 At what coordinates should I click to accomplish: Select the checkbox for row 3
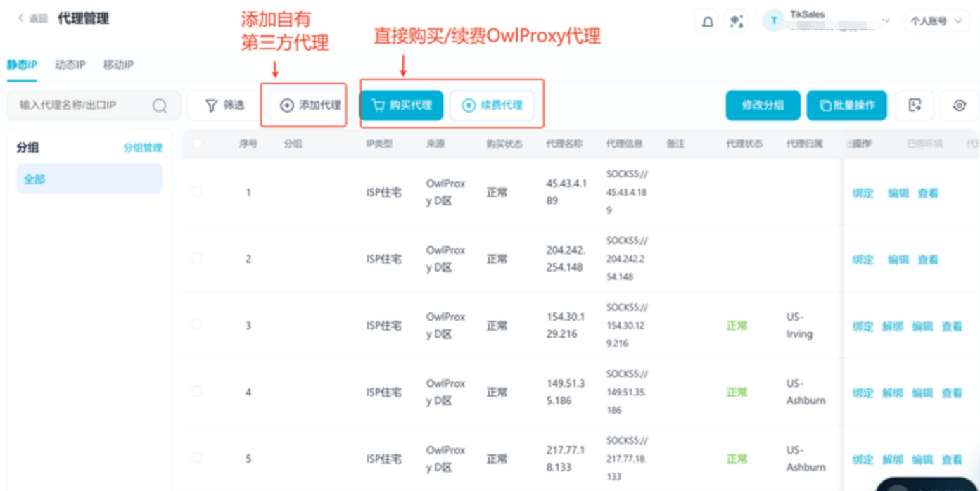[x=196, y=325]
